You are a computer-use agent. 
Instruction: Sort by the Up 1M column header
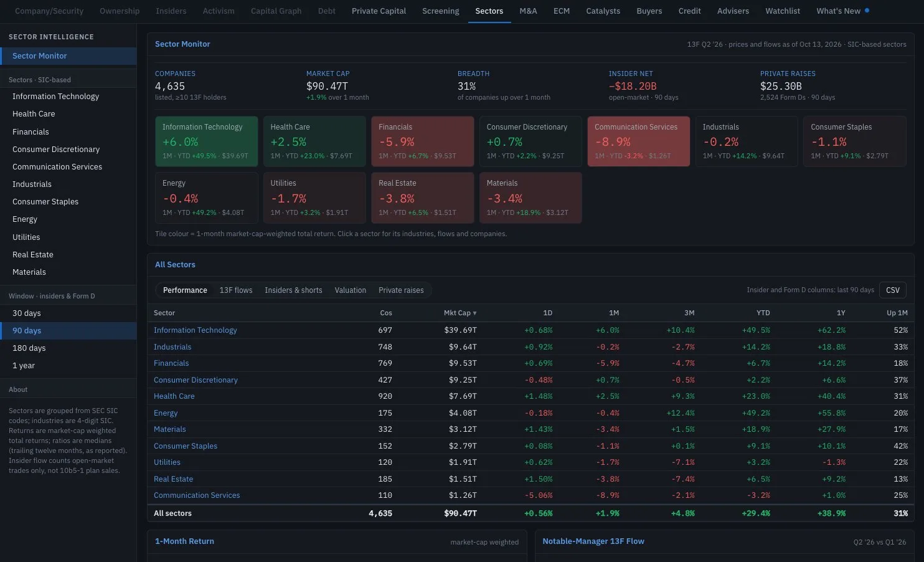897,313
